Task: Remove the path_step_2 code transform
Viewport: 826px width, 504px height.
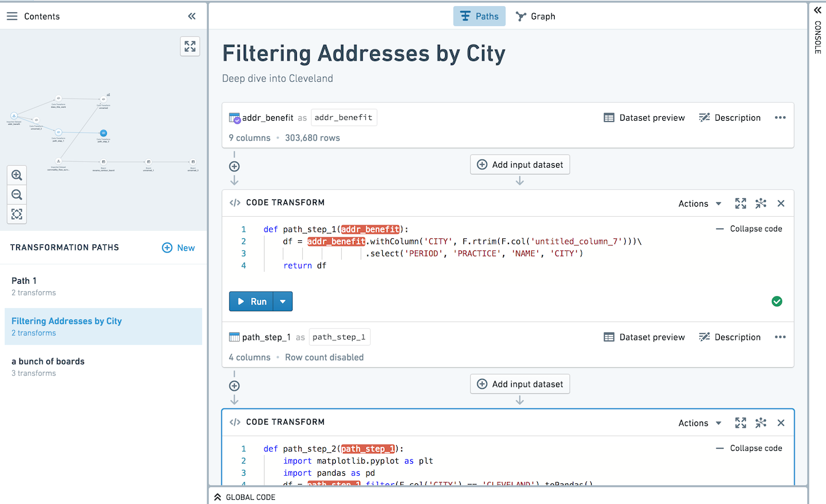Action: (x=781, y=423)
